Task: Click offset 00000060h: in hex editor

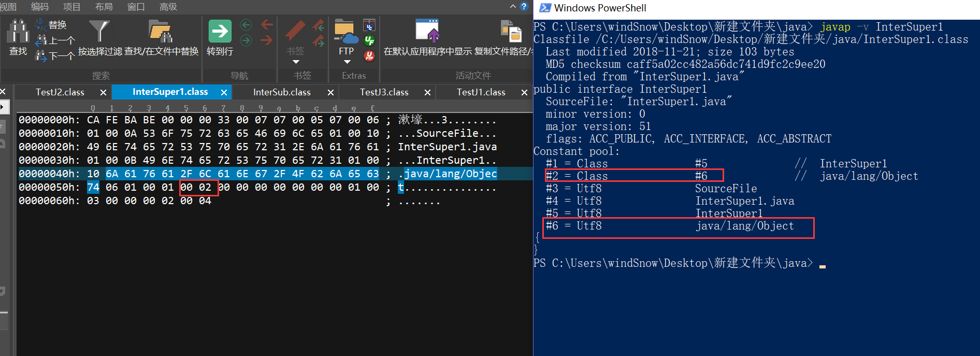Action: [49, 201]
